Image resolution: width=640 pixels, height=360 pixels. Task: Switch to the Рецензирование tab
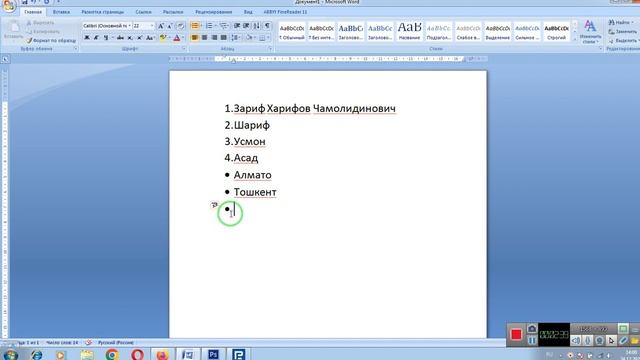pos(213,12)
